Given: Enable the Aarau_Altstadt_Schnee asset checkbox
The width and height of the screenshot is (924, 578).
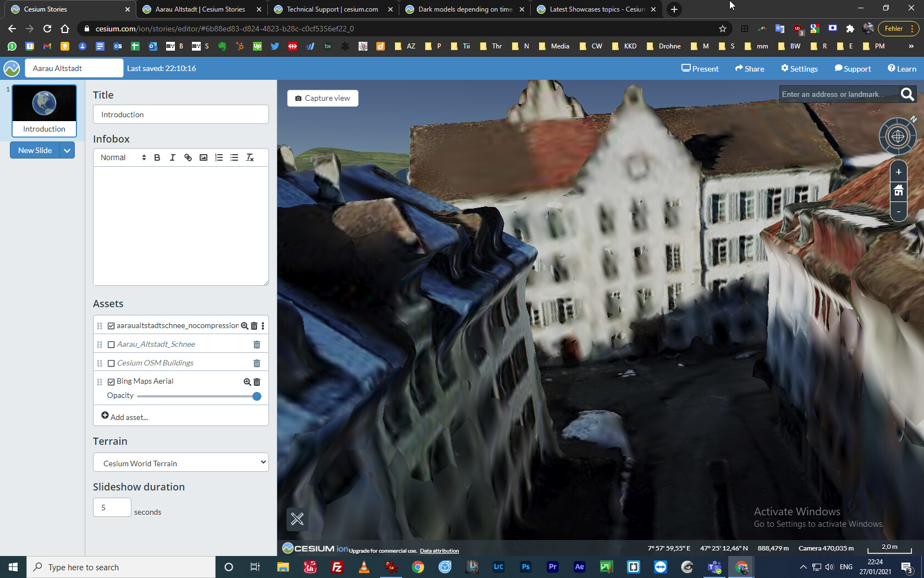Looking at the screenshot, I should [x=111, y=345].
